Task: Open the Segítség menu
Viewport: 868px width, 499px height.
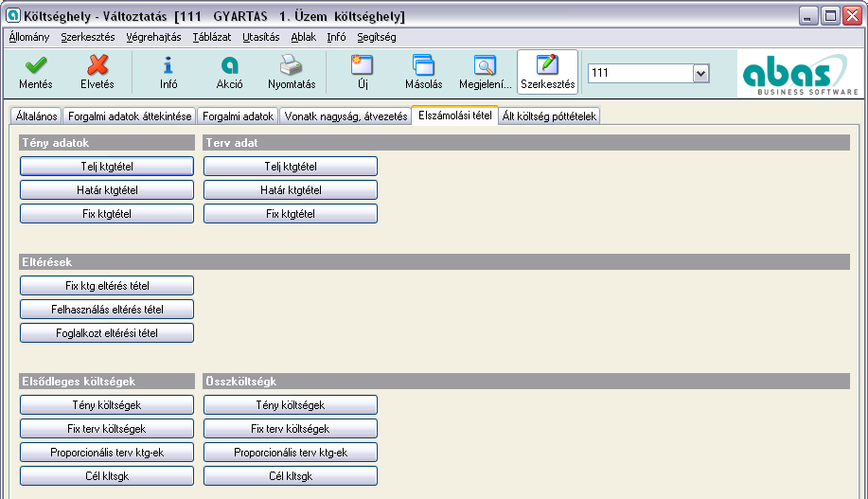Action: tap(377, 37)
